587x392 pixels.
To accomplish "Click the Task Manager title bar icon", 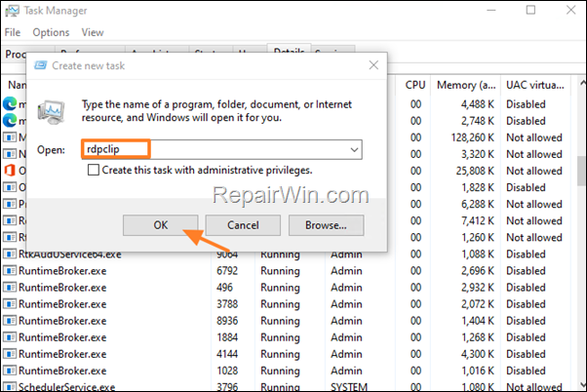I will [12, 11].
